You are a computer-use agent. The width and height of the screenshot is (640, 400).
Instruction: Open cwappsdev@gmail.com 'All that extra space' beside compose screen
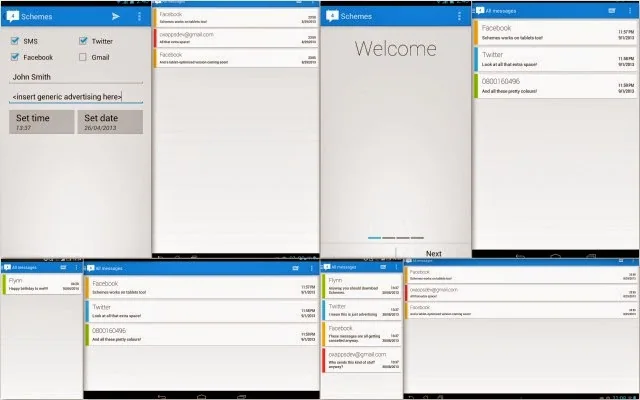click(236, 38)
